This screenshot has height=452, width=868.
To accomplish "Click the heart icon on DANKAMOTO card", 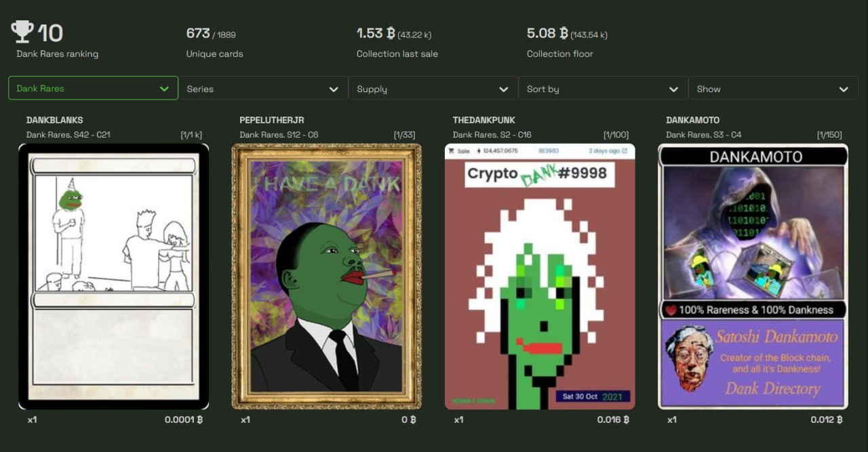I will (671, 310).
